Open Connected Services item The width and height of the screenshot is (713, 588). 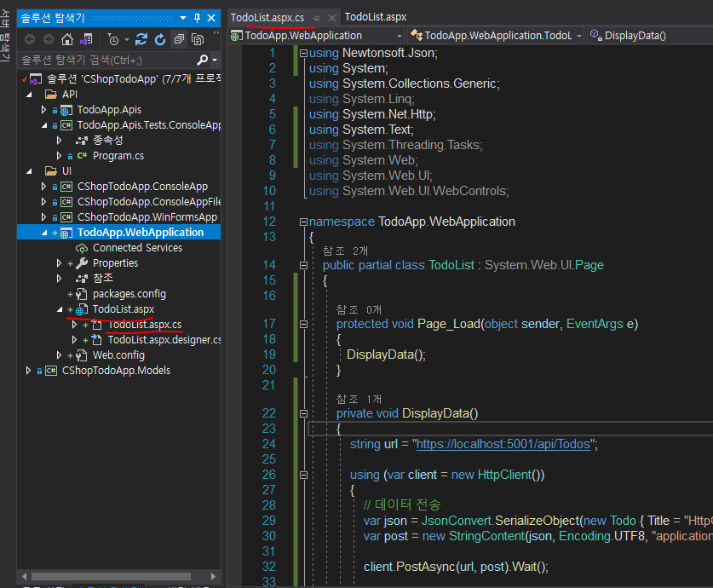click(137, 248)
